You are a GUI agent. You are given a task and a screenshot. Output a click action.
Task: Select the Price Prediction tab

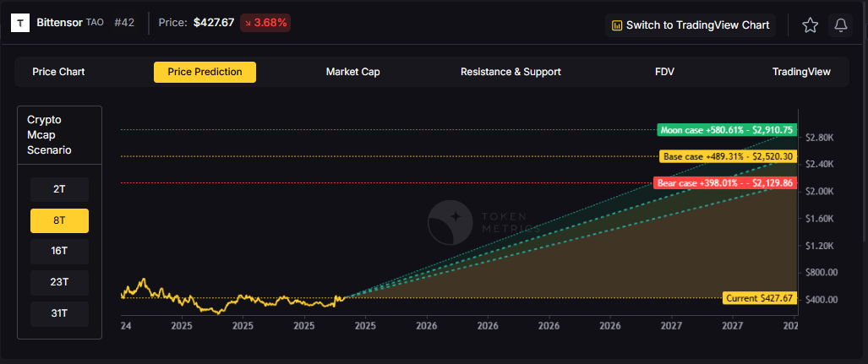[x=205, y=72]
